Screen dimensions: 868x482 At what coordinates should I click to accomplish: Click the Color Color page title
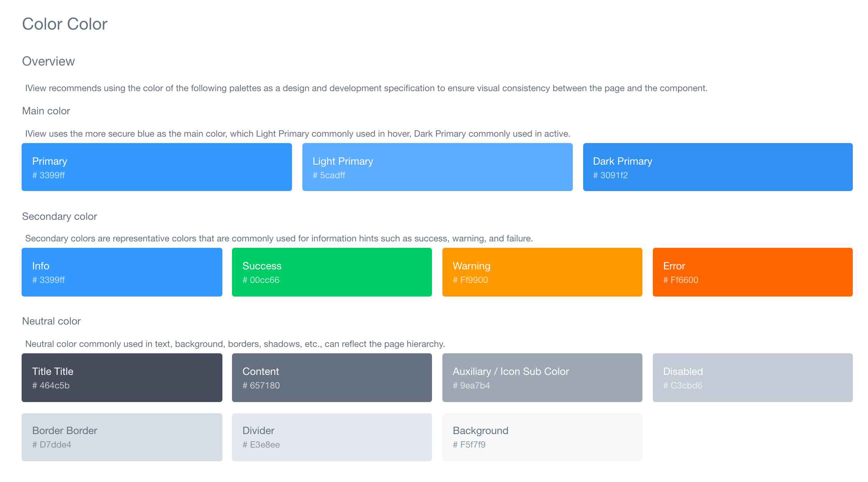(x=64, y=24)
